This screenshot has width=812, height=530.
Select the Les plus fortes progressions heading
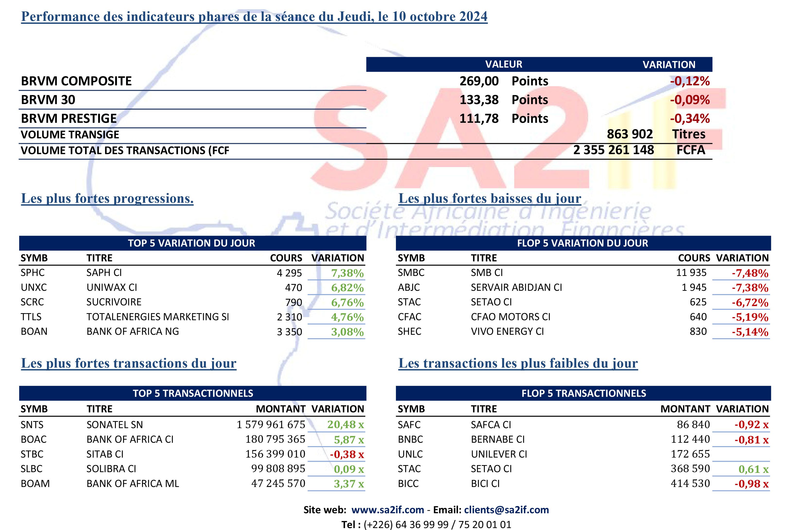(x=107, y=198)
